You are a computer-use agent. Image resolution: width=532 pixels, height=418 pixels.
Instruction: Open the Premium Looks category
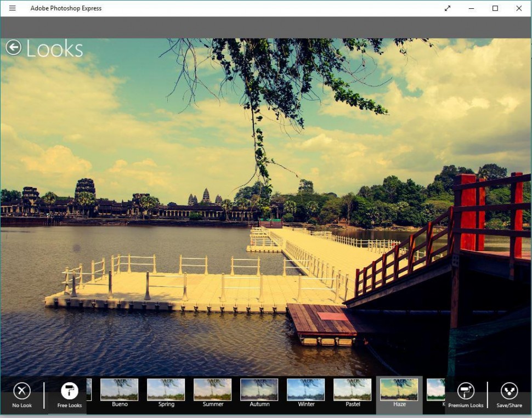click(466, 391)
